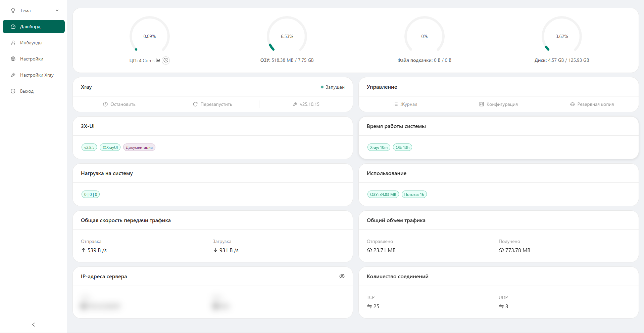Image resolution: width=644 pixels, height=333 pixels.
Task: Click the CPU refresh clock icon
Action: coord(166,60)
